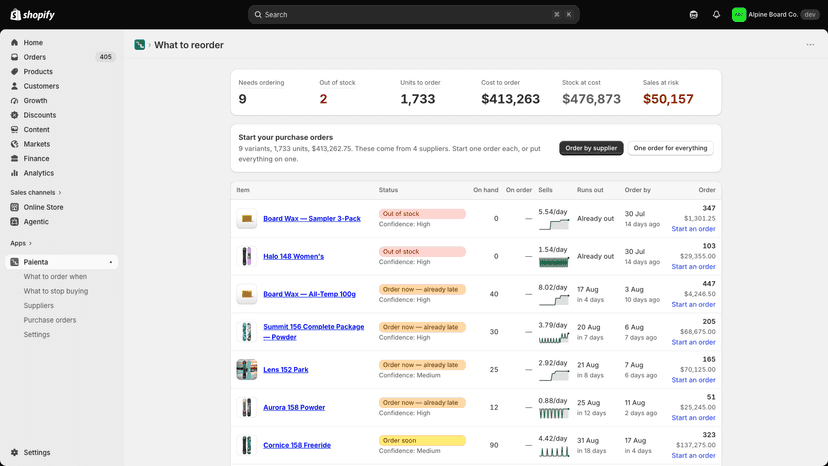828x466 pixels.
Task: Go to What to order when
Action: click(55, 276)
